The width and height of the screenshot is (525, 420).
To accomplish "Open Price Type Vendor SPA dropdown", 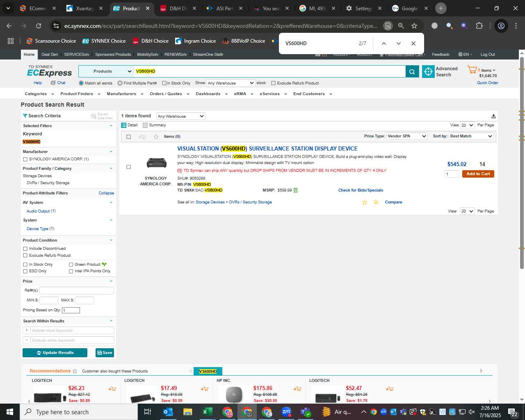I will click(407, 136).
